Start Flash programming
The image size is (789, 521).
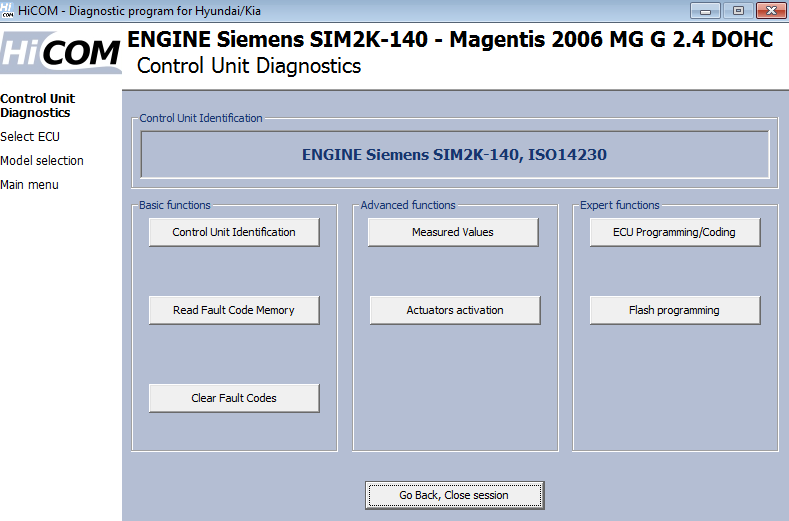coord(675,310)
